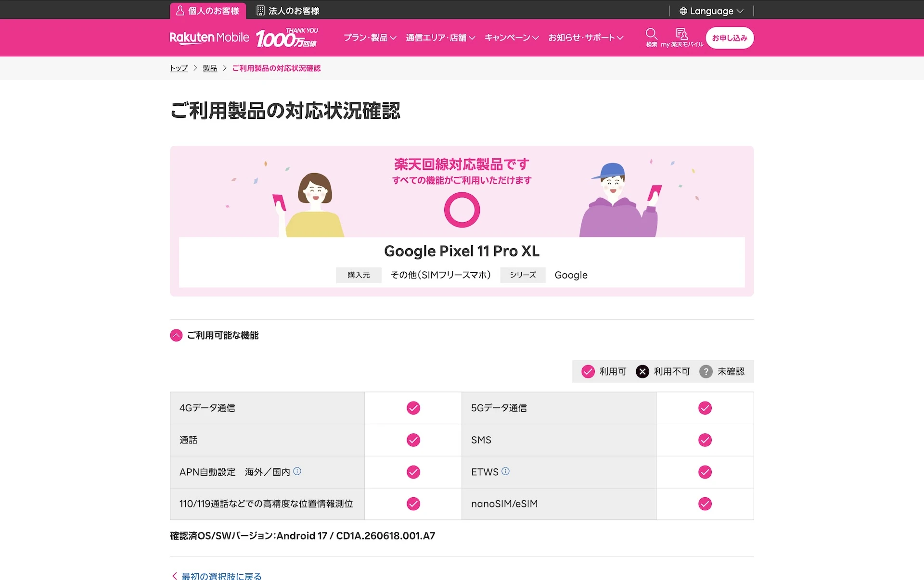This screenshot has width=924, height=580.
Task: Click the large pink circle compatibility mark
Action: pos(462,210)
